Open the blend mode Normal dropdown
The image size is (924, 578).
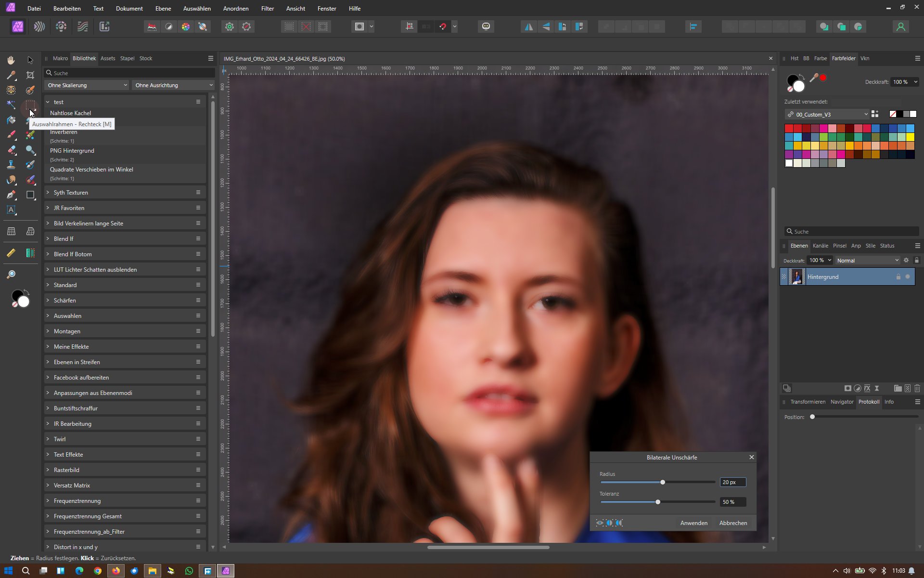pyautogui.click(x=868, y=261)
